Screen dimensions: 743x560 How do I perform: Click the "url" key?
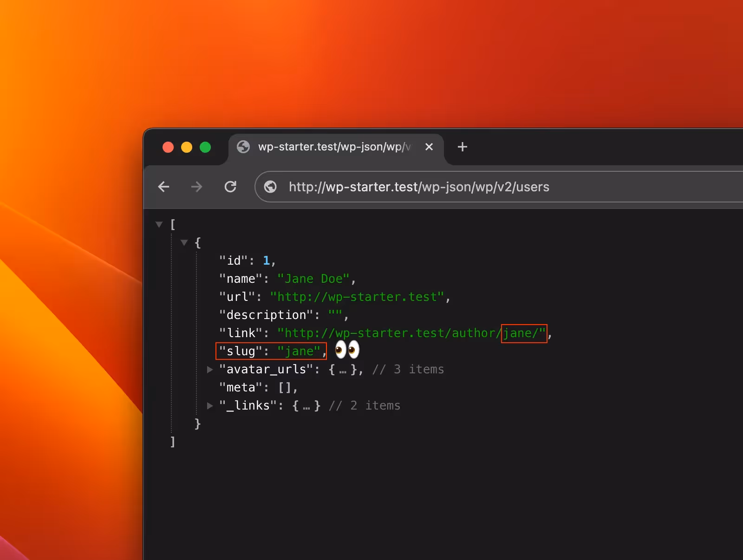click(x=237, y=297)
